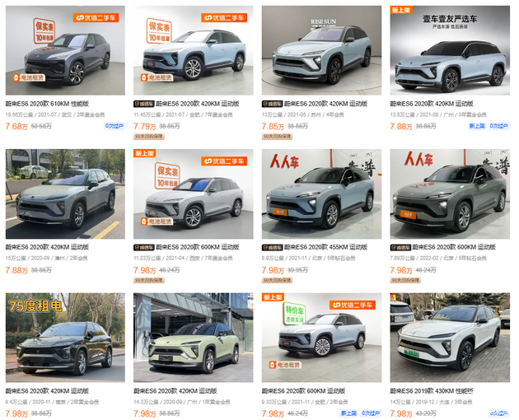Open the light green ES6 photo in Guangzhou
The height and width of the screenshot is (420, 519).
click(194, 338)
